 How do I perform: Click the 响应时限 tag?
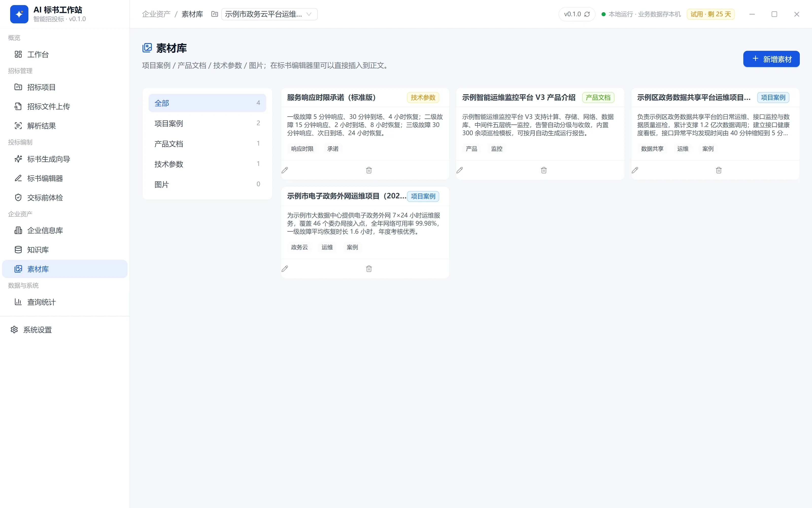pos(302,149)
